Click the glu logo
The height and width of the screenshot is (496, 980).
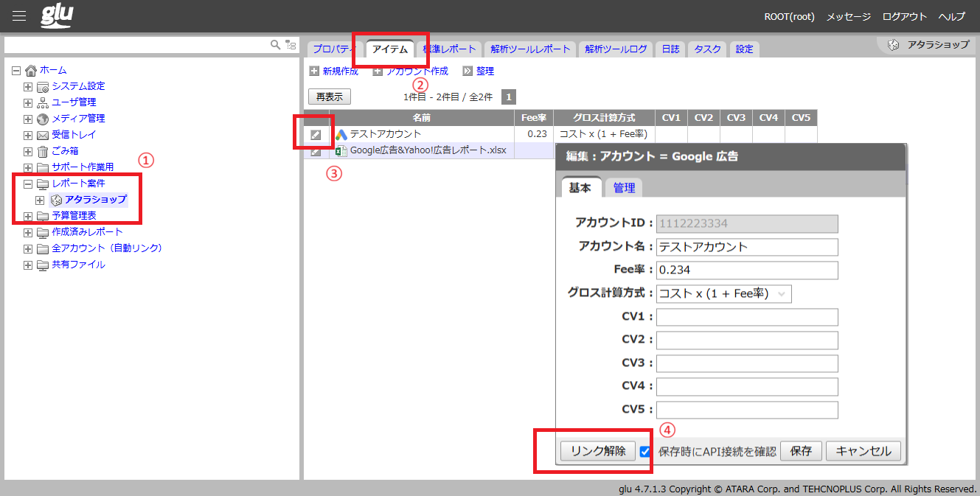57,15
